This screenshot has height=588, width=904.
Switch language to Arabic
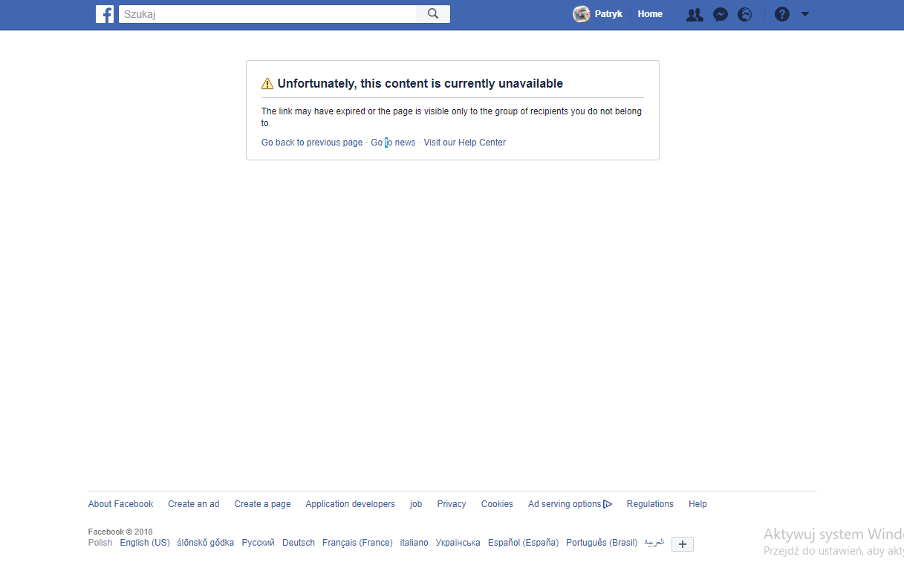pyautogui.click(x=654, y=543)
